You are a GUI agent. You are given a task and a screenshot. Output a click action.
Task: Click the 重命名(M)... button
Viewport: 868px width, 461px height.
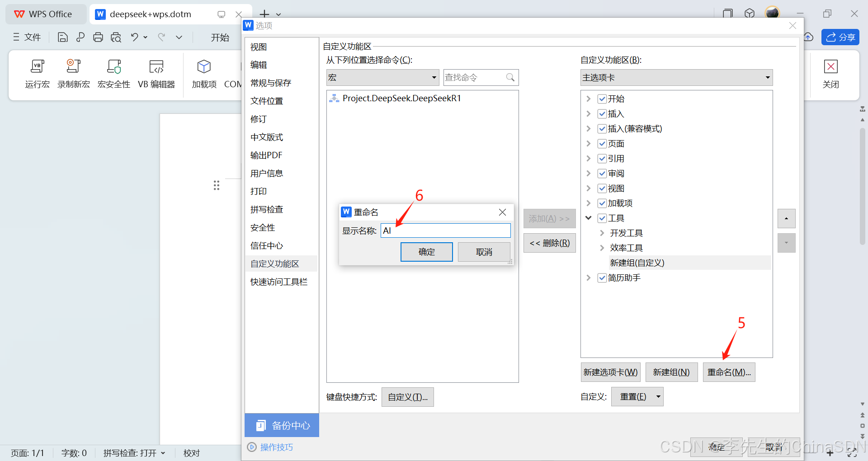(729, 372)
